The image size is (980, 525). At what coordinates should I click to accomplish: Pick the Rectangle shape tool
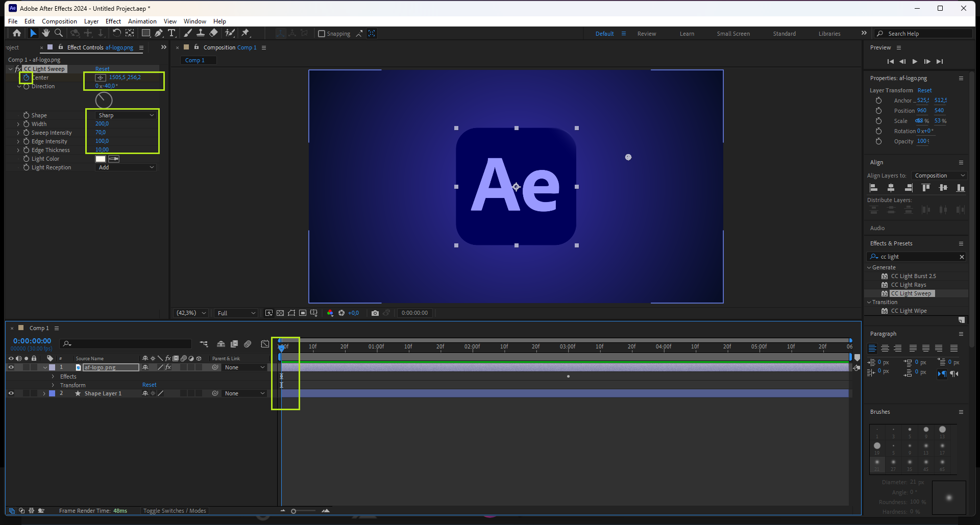coord(145,33)
